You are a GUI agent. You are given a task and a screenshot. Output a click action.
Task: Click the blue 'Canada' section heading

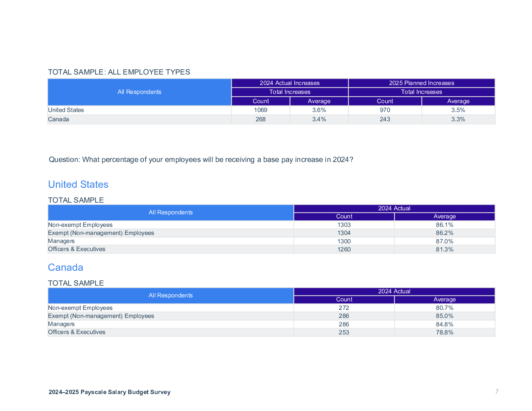(66, 268)
